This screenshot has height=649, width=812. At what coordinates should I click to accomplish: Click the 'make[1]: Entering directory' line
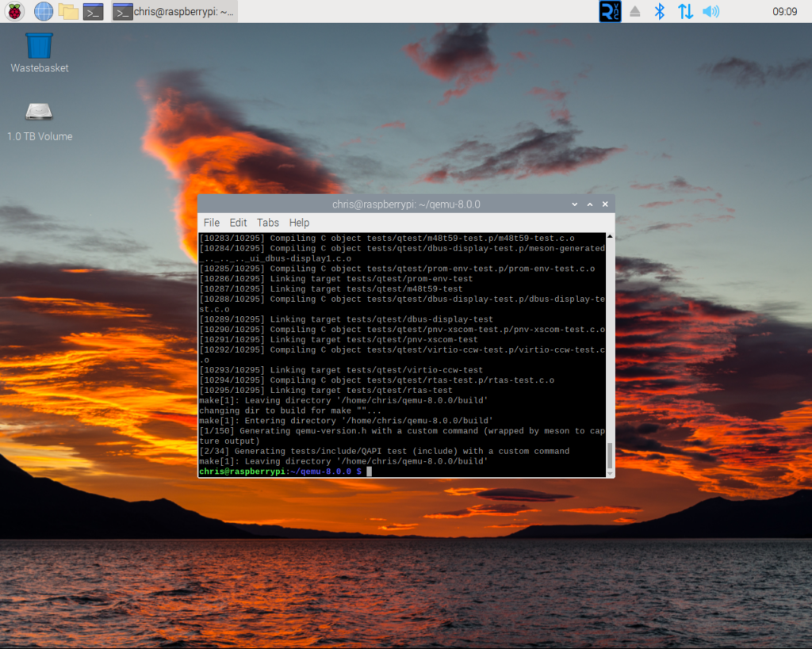[x=346, y=421]
